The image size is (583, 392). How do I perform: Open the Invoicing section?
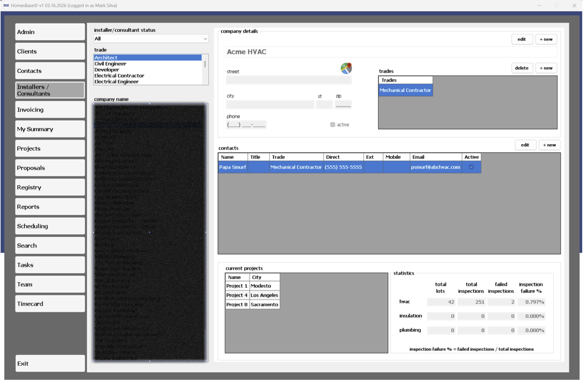coord(50,109)
